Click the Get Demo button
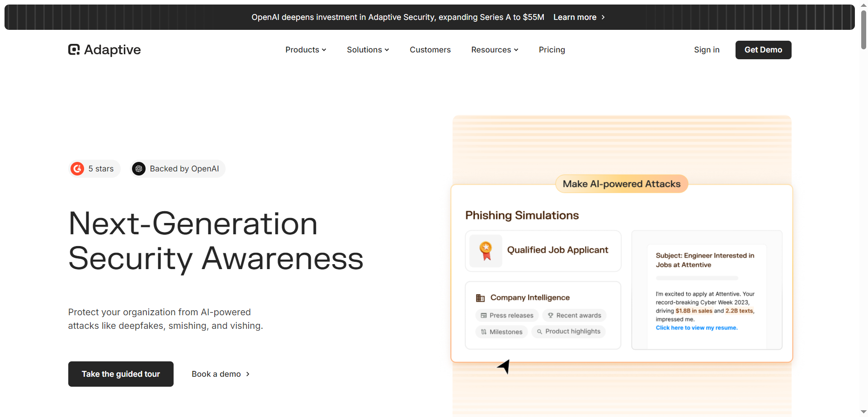This screenshot has width=868, height=417. [763, 50]
